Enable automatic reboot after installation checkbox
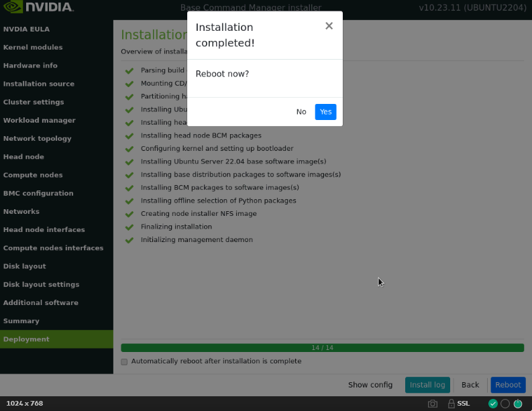 [x=124, y=361]
